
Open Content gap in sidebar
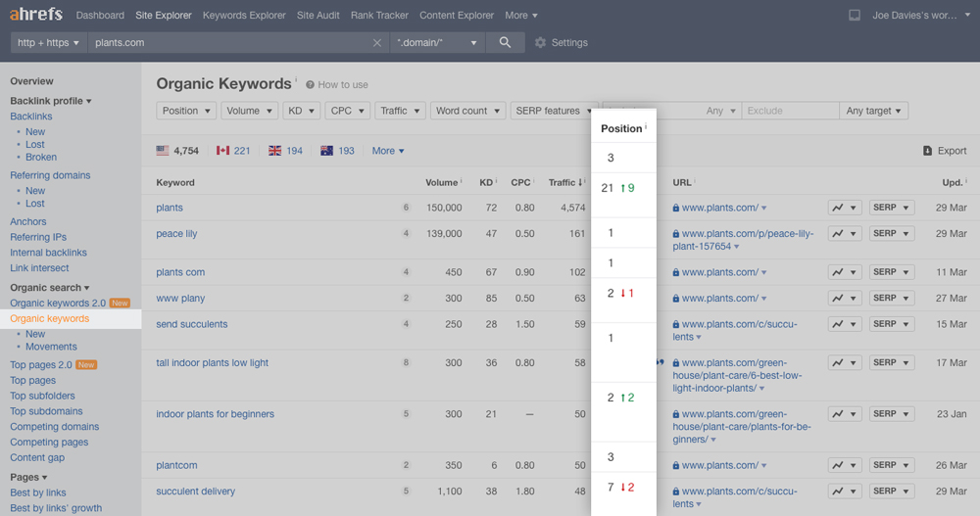(37, 457)
